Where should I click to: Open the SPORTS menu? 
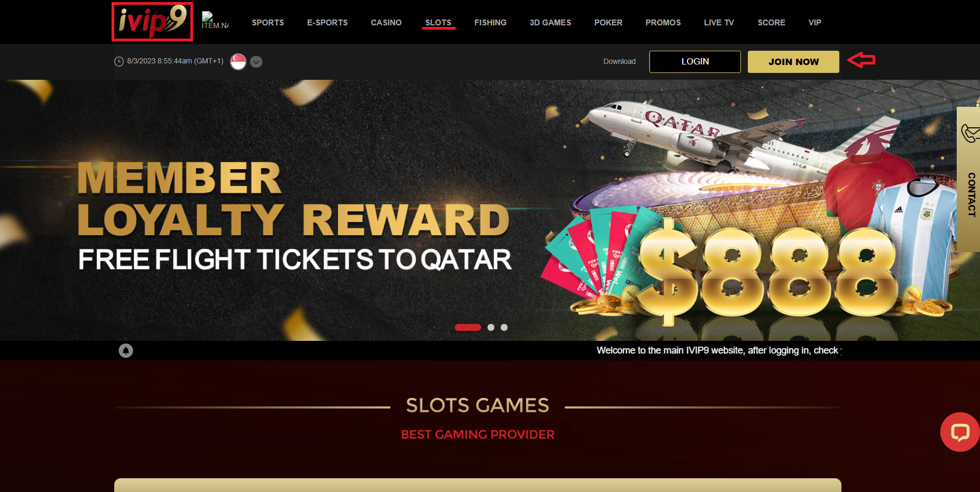[x=268, y=23]
